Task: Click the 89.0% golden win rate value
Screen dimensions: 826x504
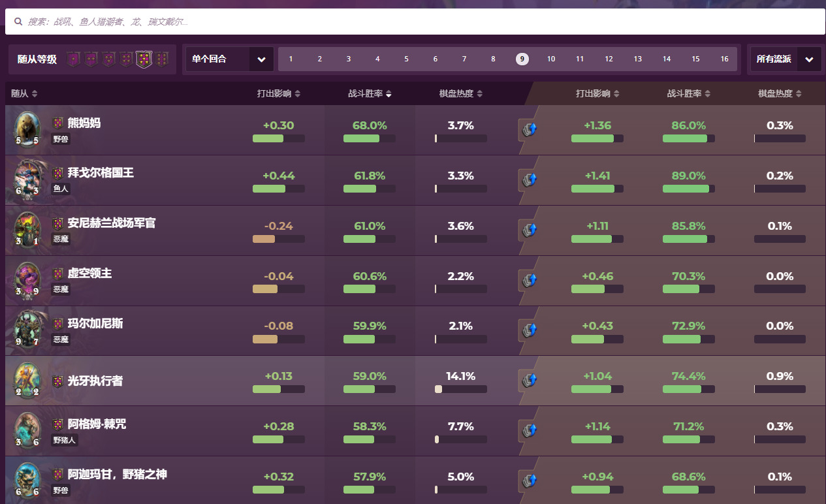Action: coord(689,176)
